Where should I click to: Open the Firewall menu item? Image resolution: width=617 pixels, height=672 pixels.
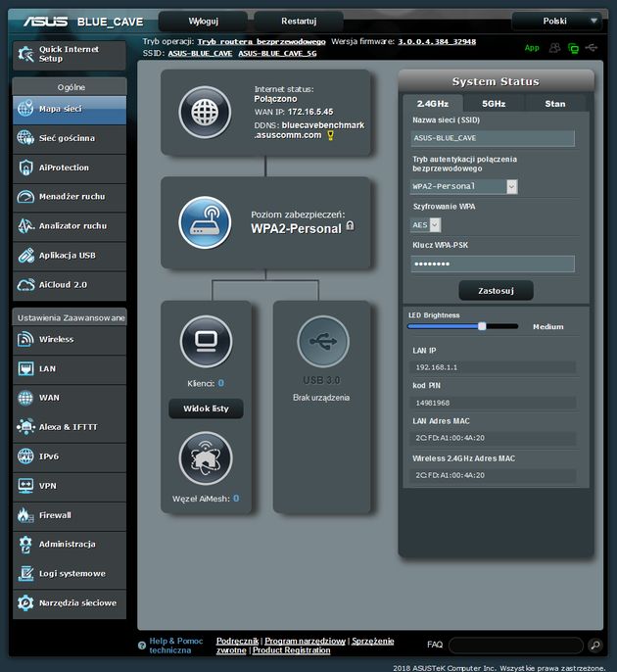click(x=70, y=515)
